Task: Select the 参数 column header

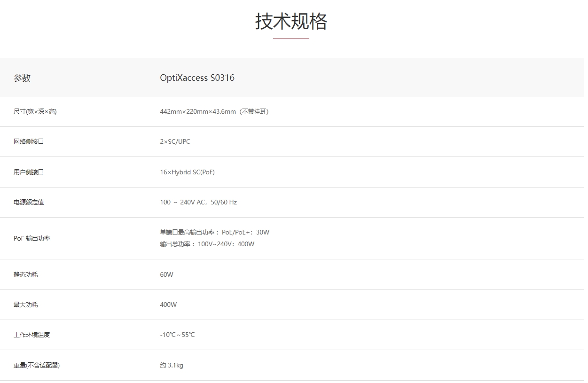Action: click(22, 78)
